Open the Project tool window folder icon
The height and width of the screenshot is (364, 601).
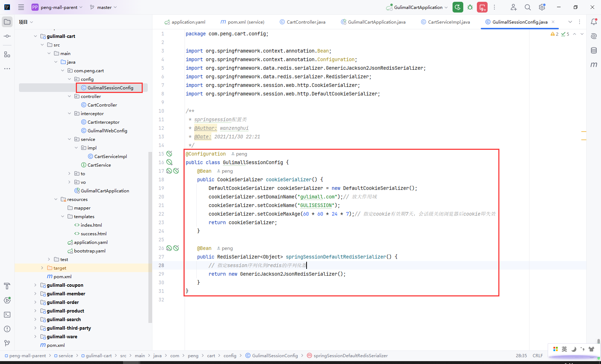[7, 22]
